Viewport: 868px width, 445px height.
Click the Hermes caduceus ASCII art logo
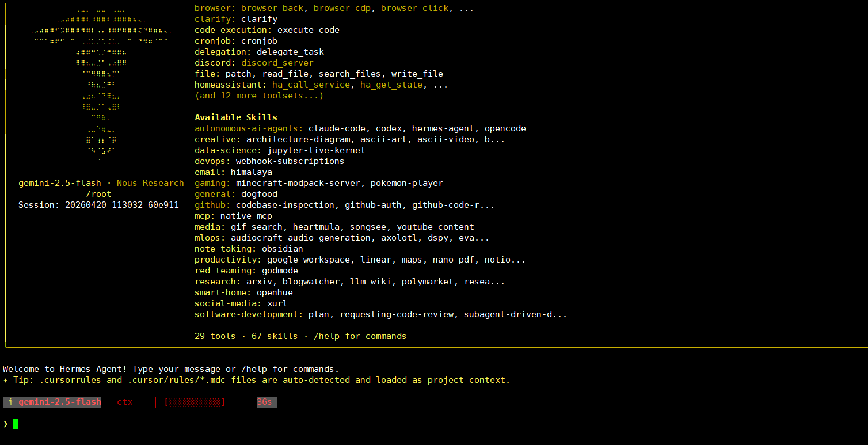click(101, 86)
